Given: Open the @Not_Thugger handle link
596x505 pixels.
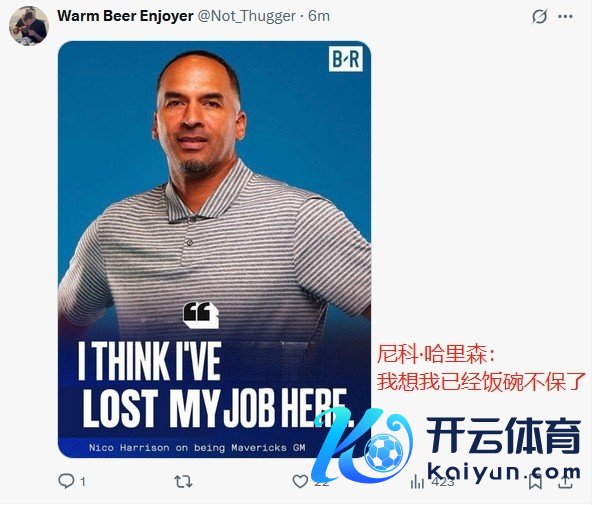Looking at the screenshot, I should pyautogui.click(x=247, y=16).
